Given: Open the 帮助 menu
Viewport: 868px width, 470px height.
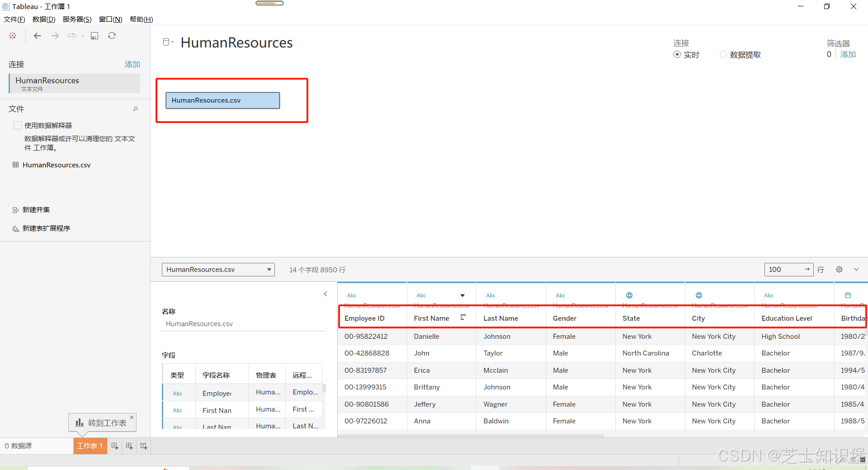Looking at the screenshot, I should [142, 19].
